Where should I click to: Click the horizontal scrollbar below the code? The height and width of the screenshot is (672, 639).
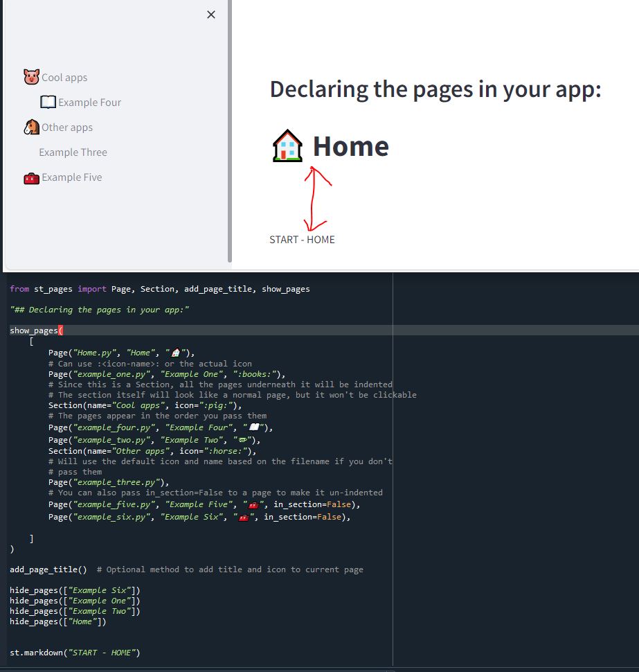point(194,669)
